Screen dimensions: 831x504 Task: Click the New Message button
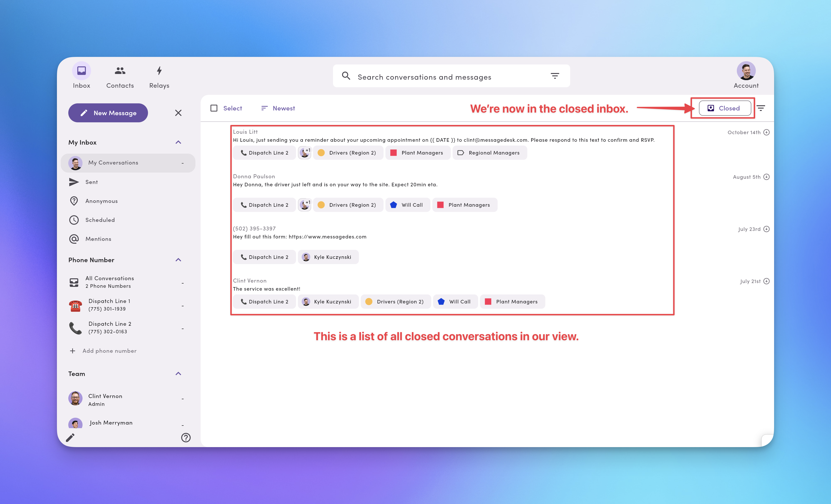pos(108,113)
